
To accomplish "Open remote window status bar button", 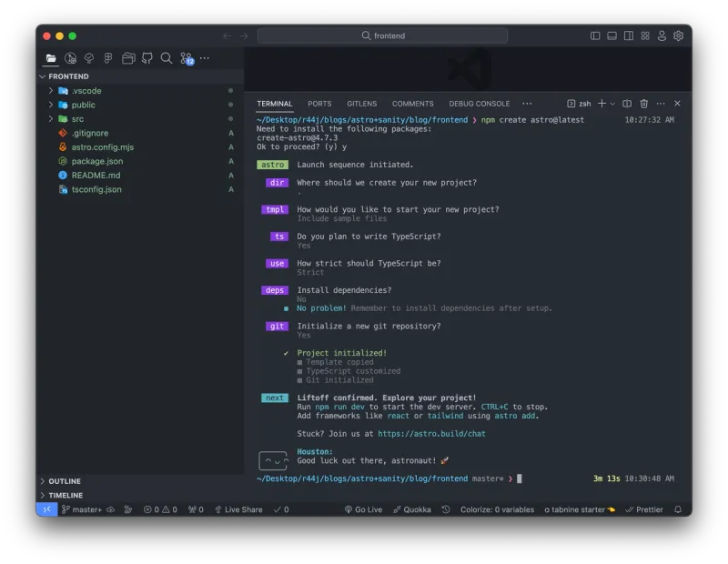I will click(x=47, y=509).
